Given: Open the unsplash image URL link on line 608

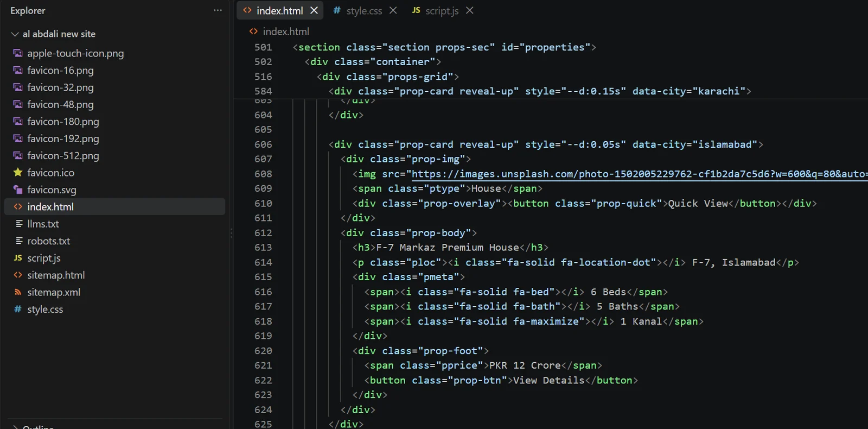Looking at the screenshot, I should point(640,174).
